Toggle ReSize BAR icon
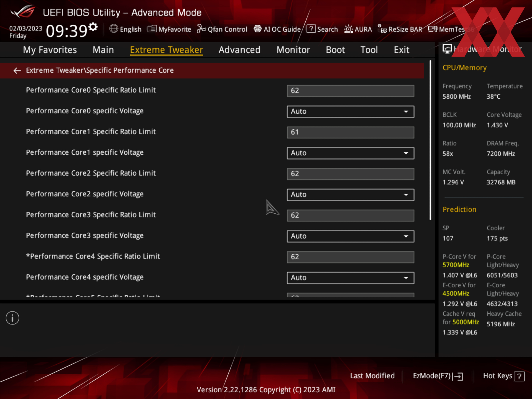This screenshot has width=532, height=399. [x=382, y=29]
